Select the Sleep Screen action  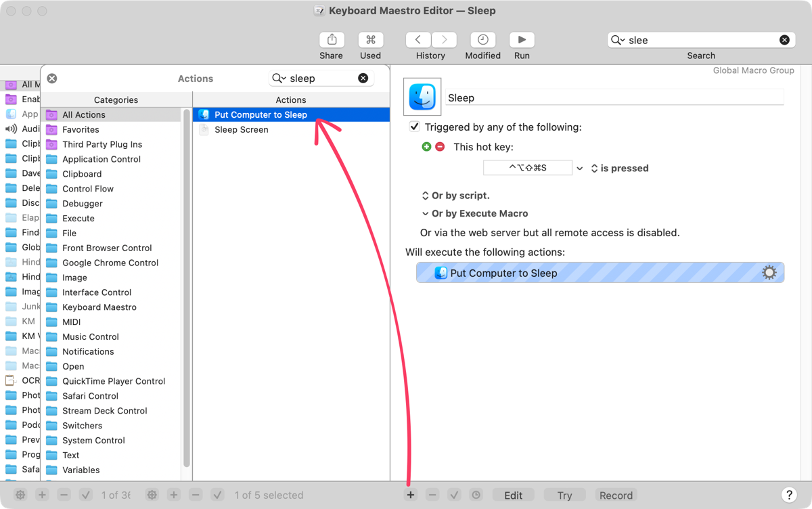(x=242, y=129)
